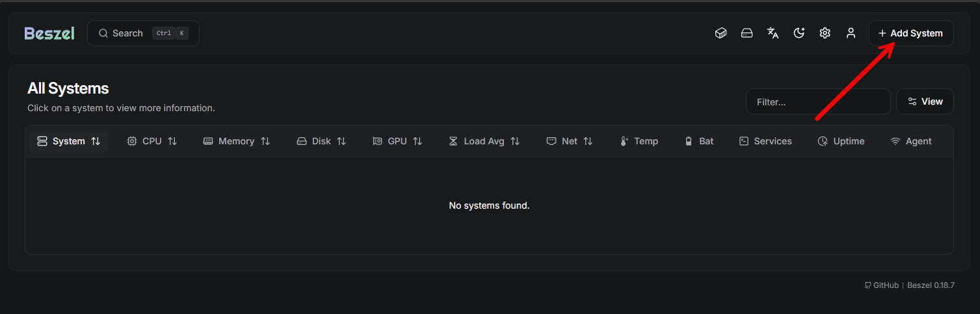Viewport: 980px width, 314px height.
Task: Toggle dark/light theme moon icon
Action: [799, 33]
